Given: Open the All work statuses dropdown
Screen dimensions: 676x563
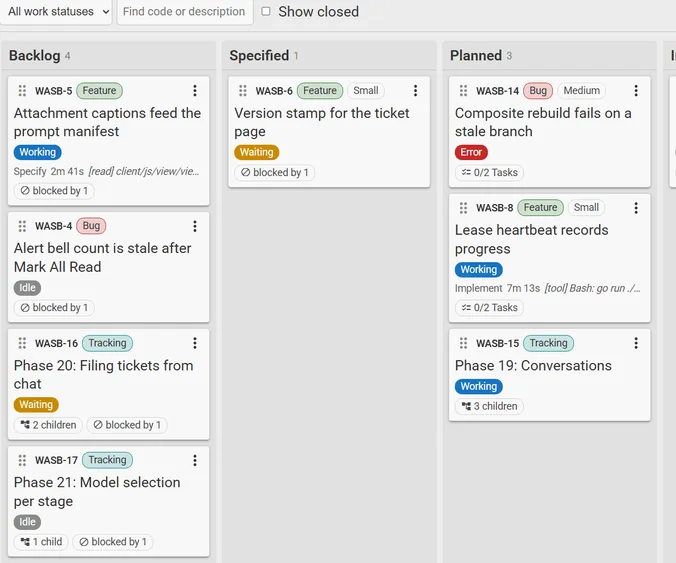Looking at the screenshot, I should point(56,12).
